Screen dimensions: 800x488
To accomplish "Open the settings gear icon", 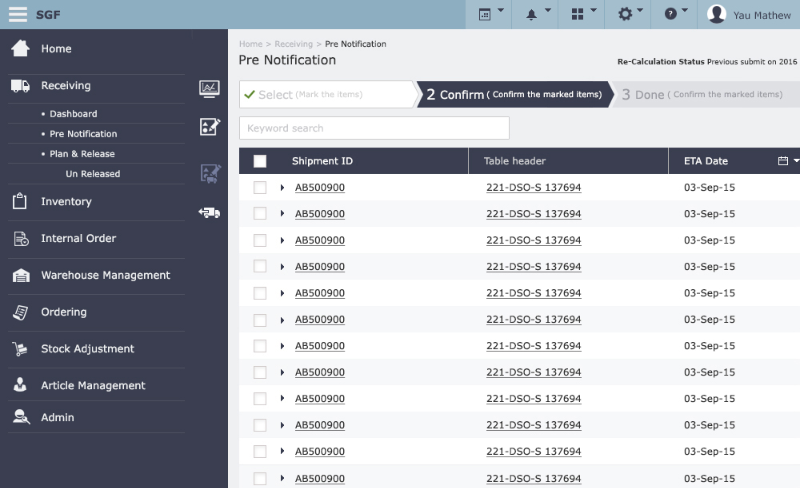I will [x=631, y=14].
